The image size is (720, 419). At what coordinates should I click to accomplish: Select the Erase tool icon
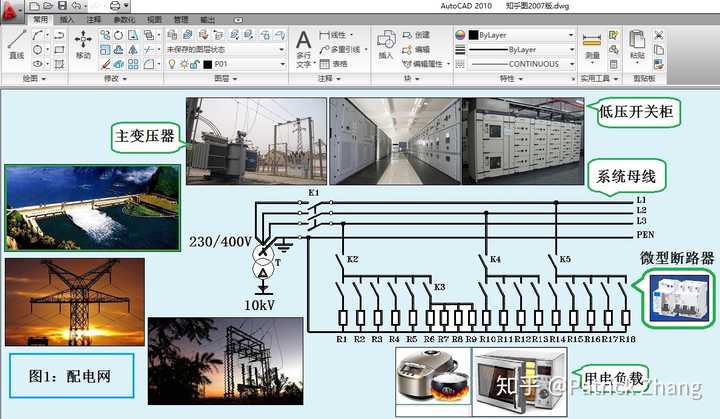[105, 64]
